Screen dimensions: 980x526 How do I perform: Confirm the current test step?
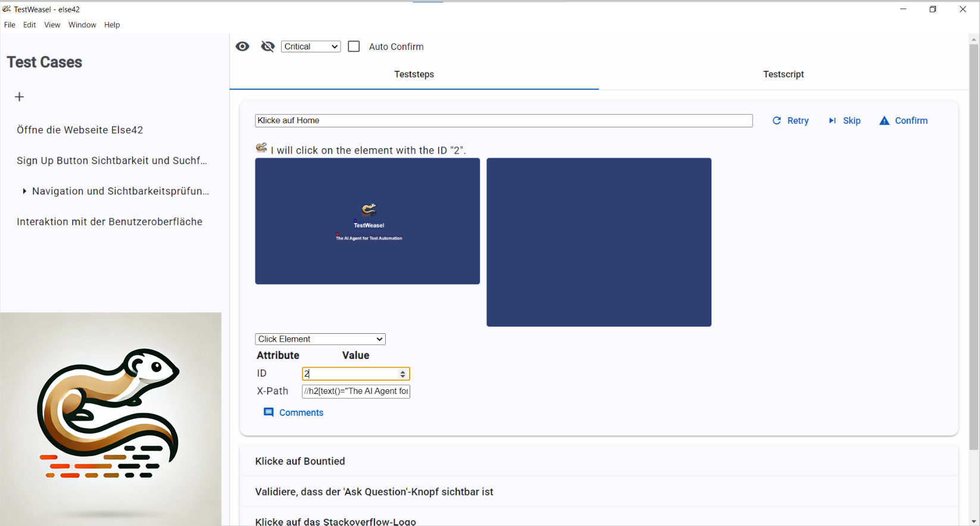tap(904, 121)
